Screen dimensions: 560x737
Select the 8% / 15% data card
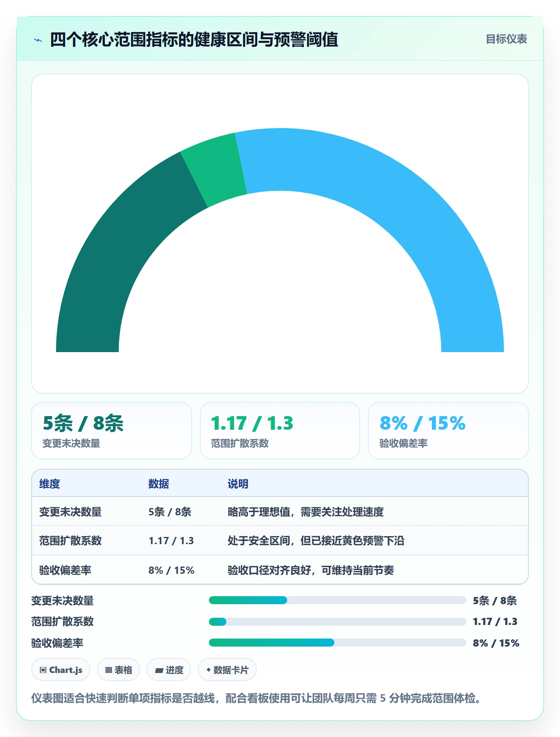pyautogui.click(x=448, y=431)
